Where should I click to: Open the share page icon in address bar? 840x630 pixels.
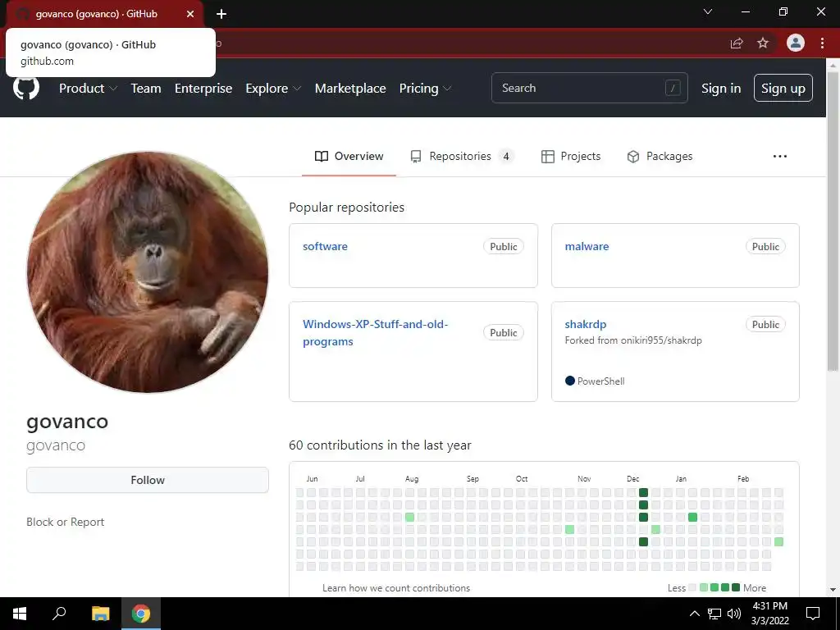click(x=737, y=43)
